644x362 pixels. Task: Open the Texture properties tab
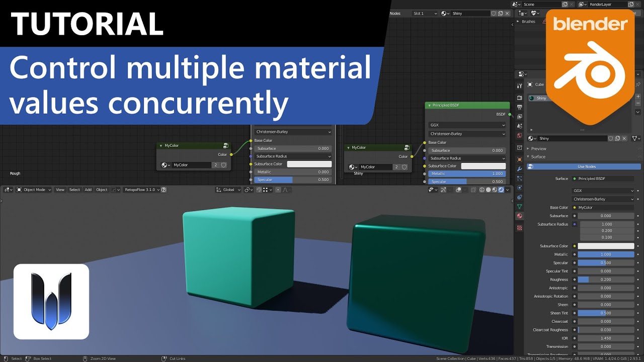coord(520,228)
